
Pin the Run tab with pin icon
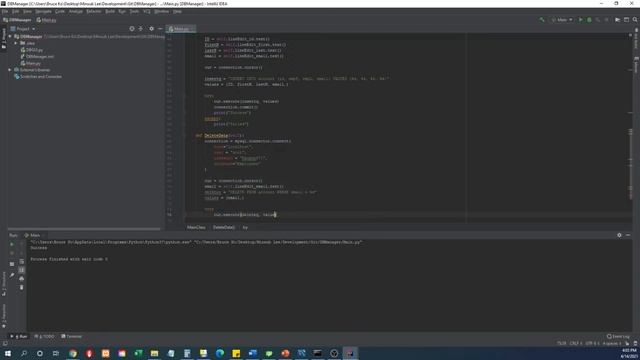(12, 276)
